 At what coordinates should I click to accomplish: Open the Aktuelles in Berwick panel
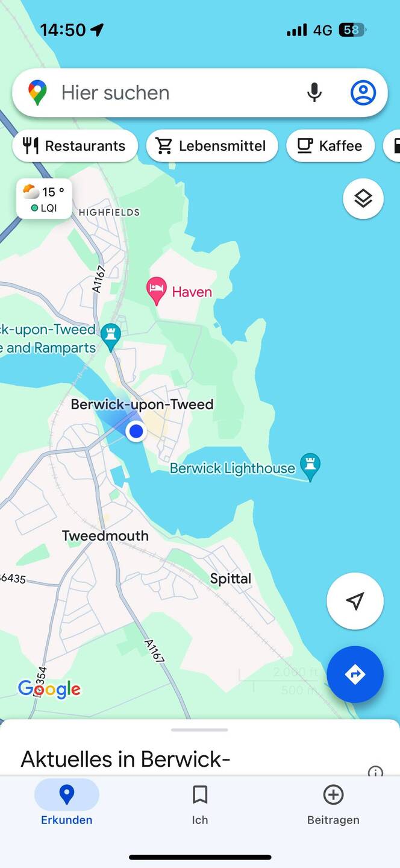[126, 758]
